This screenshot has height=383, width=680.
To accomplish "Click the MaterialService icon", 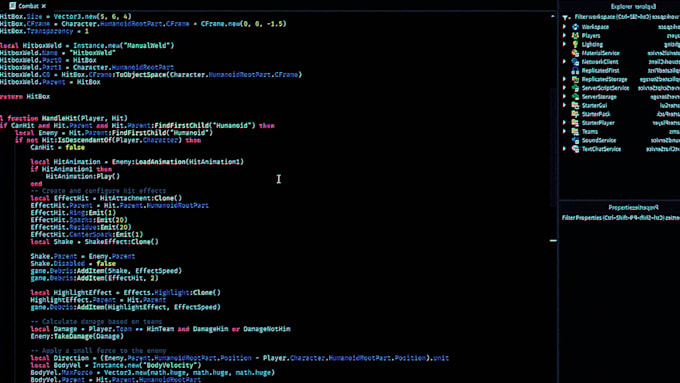I will point(575,53).
